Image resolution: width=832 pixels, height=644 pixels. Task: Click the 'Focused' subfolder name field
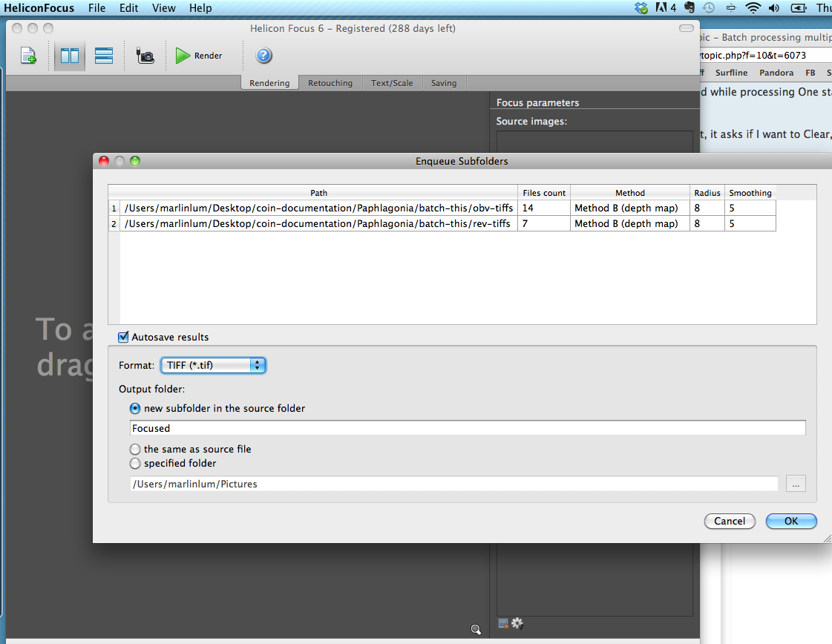click(468, 428)
